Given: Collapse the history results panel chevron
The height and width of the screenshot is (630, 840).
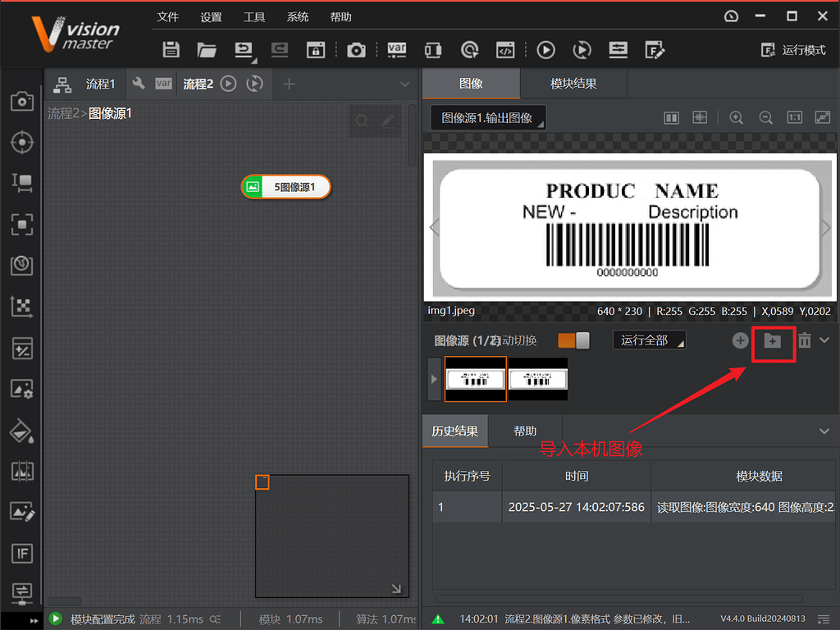Looking at the screenshot, I should coord(825,431).
